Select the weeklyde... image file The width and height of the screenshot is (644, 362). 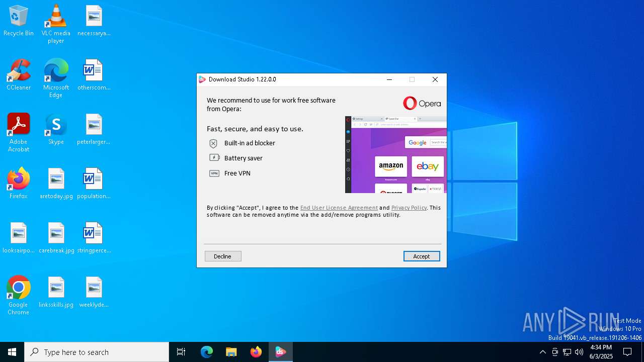point(94,293)
